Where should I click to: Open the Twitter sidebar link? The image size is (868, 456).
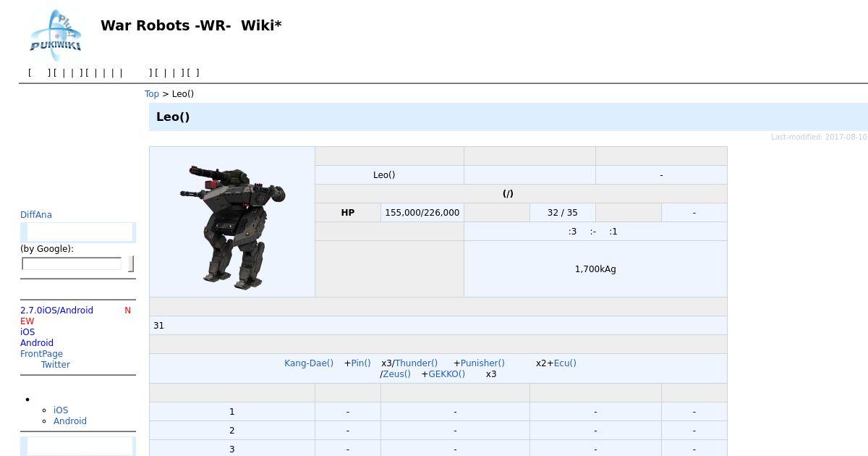tap(56, 365)
